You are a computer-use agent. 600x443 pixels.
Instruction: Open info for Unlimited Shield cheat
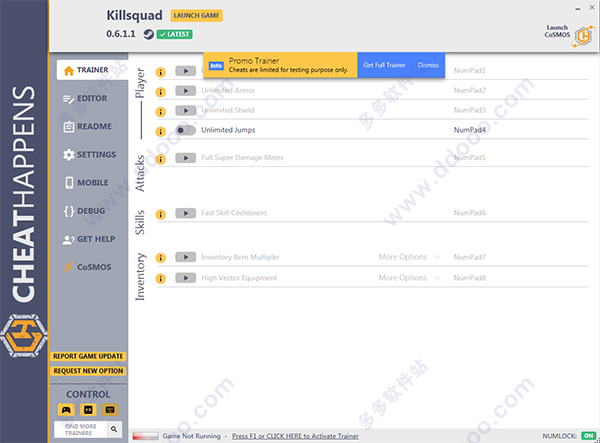click(x=161, y=112)
